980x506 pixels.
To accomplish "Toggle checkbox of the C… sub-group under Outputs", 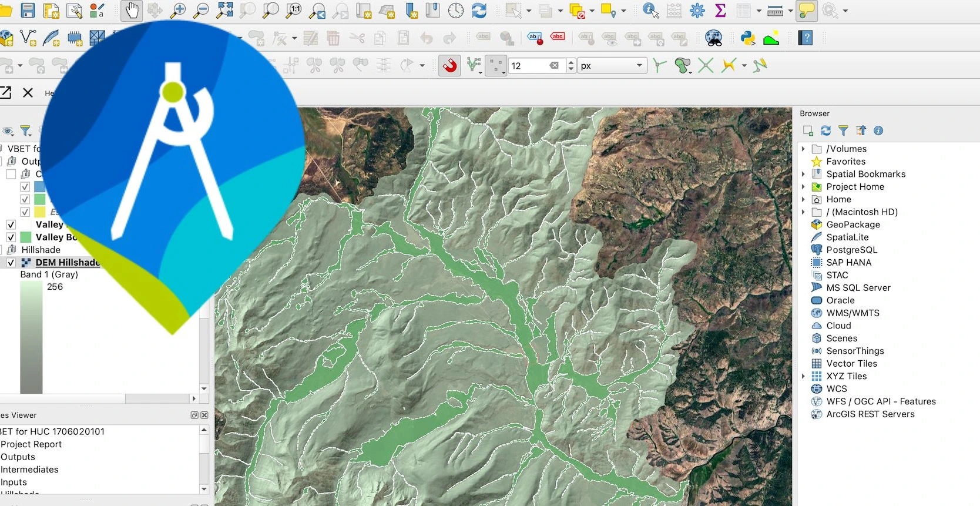I will [x=11, y=174].
